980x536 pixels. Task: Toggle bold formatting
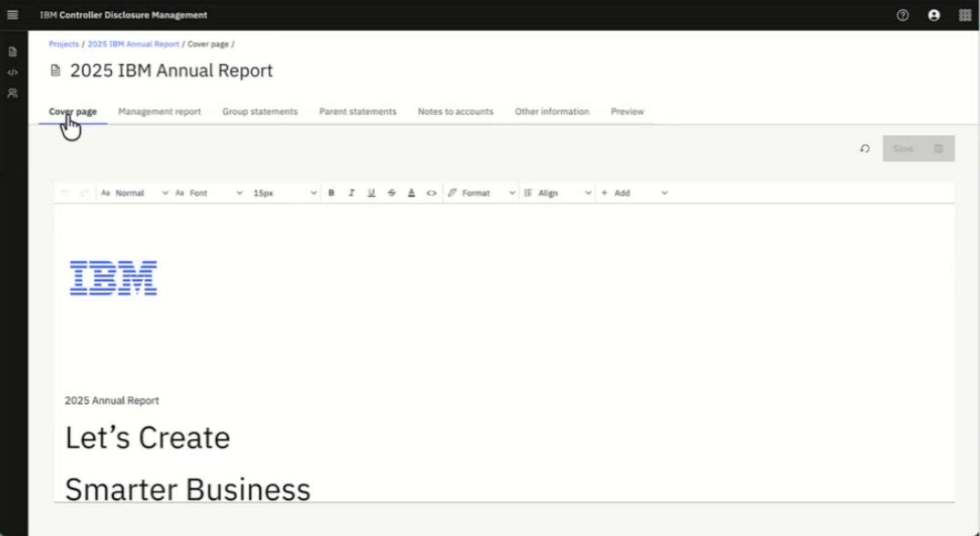click(x=331, y=193)
